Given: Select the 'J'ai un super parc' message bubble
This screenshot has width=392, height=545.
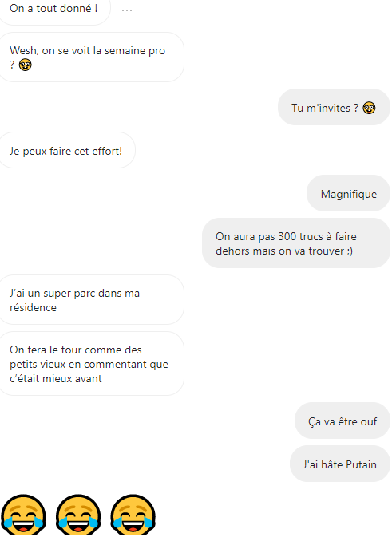Looking at the screenshot, I should [90, 299].
